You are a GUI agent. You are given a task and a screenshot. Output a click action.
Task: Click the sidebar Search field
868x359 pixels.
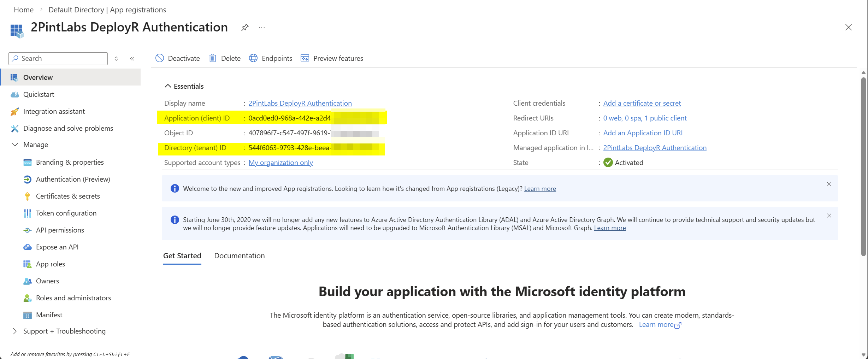[58, 59]
